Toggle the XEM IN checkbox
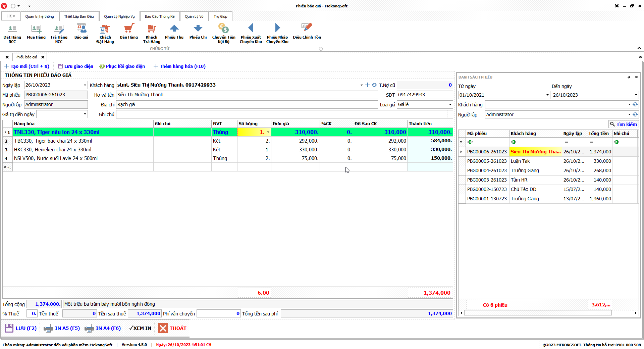 click(x=131, y=328)
